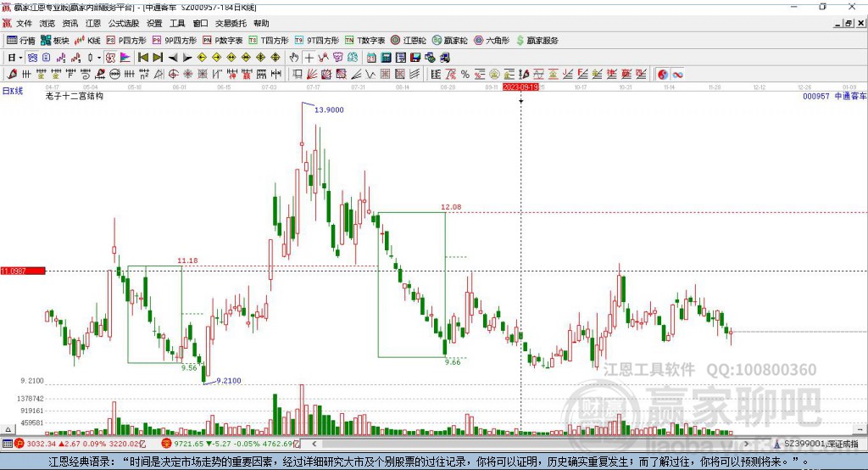Click the 沪 Shanghai index status entry
The height and width of the screenshot is (470, 868).
[81, 444]
